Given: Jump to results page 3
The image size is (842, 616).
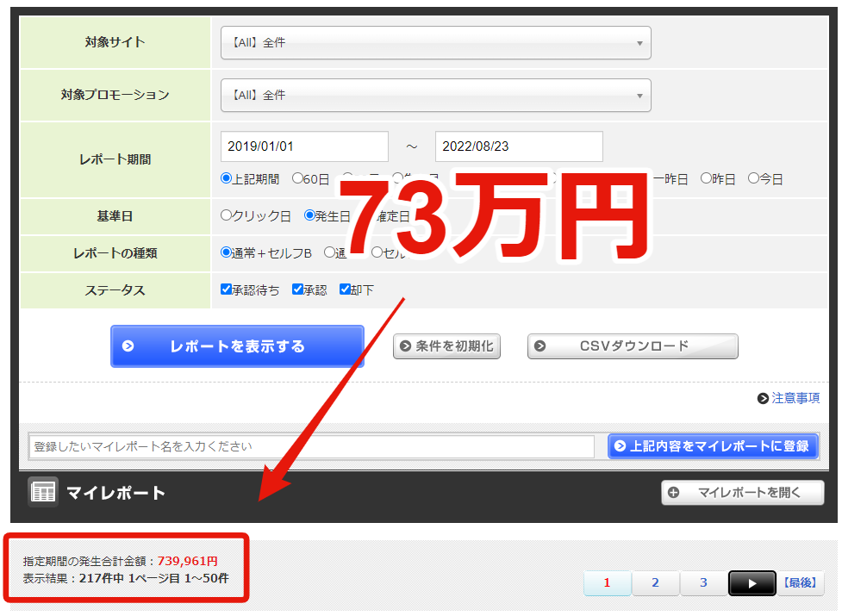Looking at the screenshot, I should point(703,582).
